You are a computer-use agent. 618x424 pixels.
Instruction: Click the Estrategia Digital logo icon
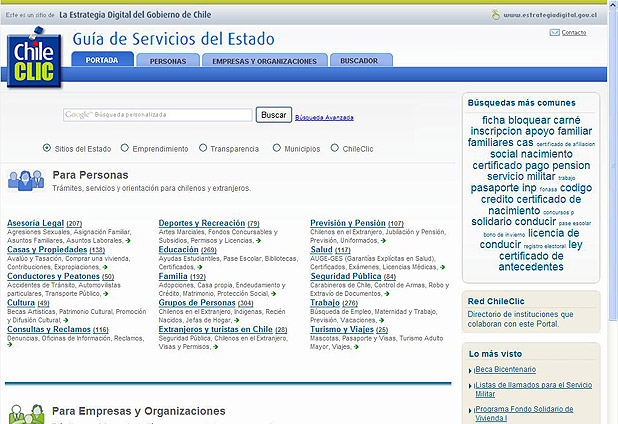pyautogui.click(x=495, y=15)
